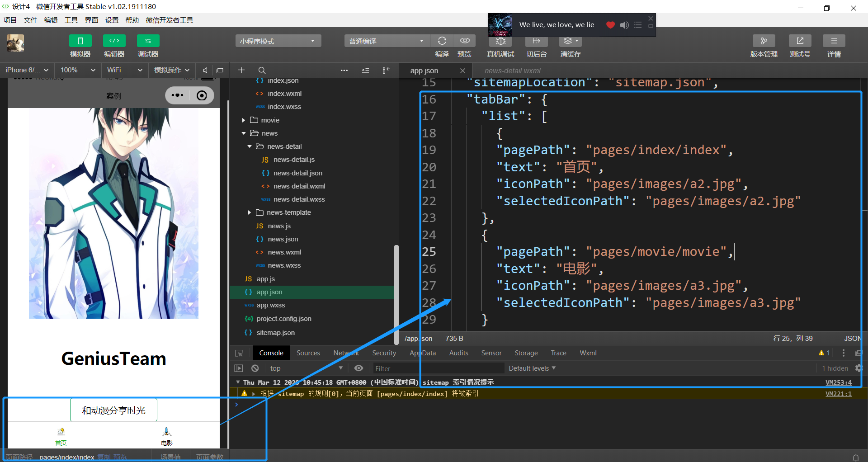
Task: Switch to the Wxml devtools tab
Action: coord(588,353)
